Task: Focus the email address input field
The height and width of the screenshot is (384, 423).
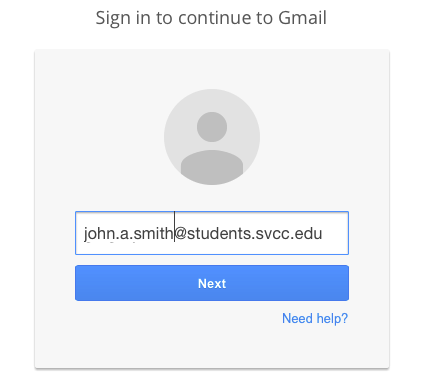Action: tap(212, 233)
